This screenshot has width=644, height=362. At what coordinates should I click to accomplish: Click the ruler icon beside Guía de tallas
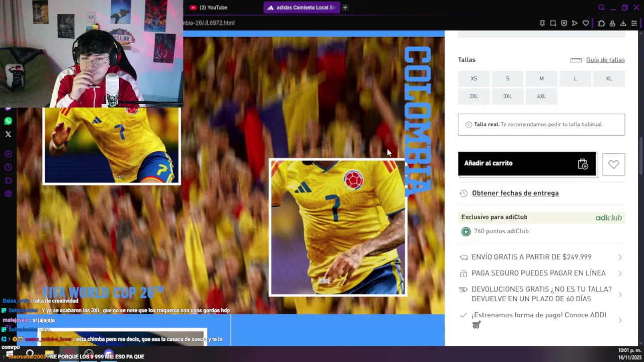576,60
